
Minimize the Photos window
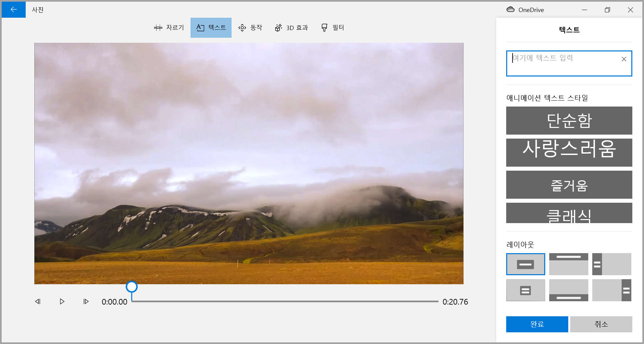coord(584,10)
